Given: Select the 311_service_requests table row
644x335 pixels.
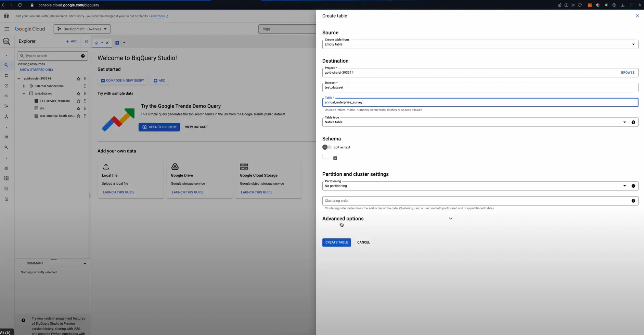Looking at the screenshot, I should point(55,101).
